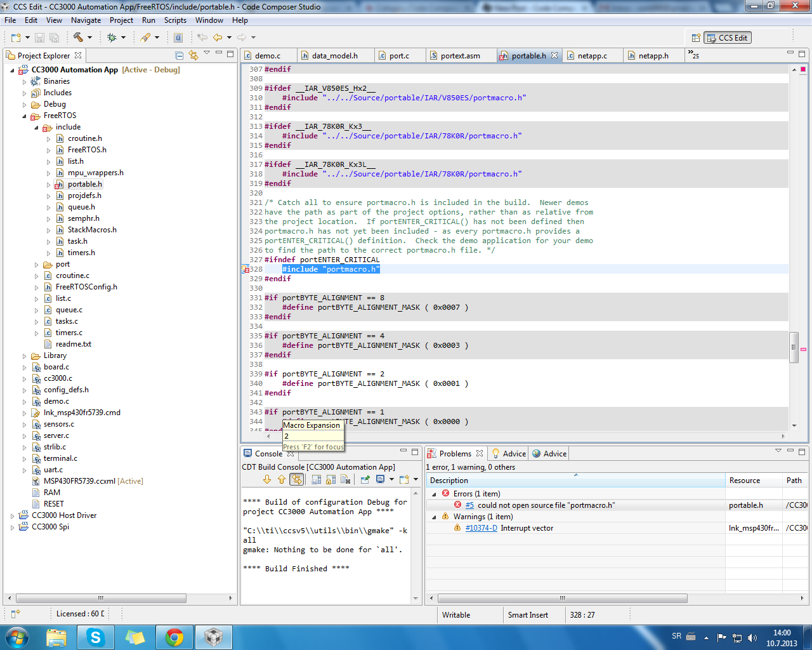Expand the port folder

coord(36,265)
